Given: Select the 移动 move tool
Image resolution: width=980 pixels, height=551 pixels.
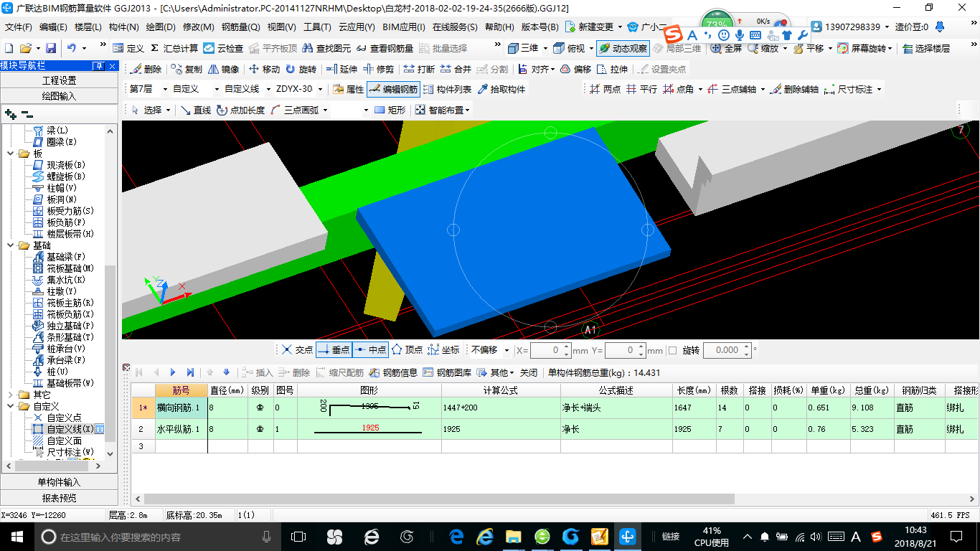Looking at the screenshot, I should coord(264,69).
